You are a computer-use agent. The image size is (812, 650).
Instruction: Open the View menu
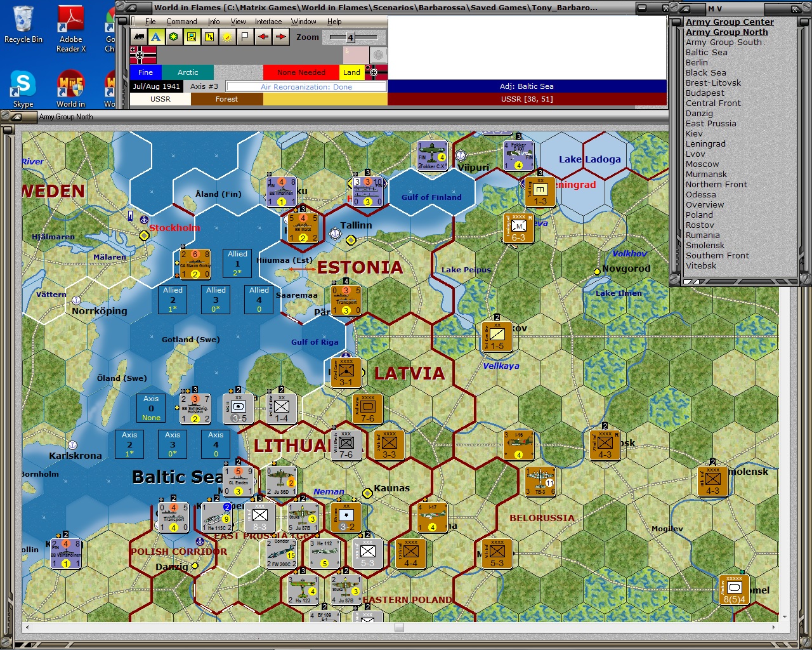tap(238, 22)
